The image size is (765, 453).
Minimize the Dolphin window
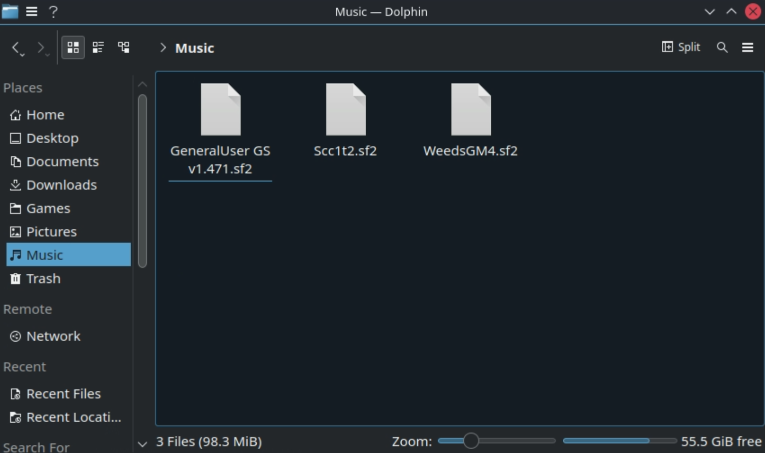click(710, 11)
